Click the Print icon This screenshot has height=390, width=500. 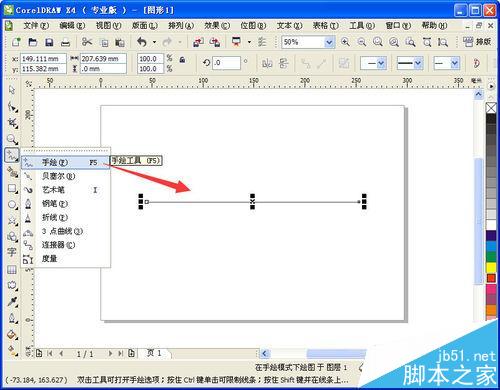point(65,42)
